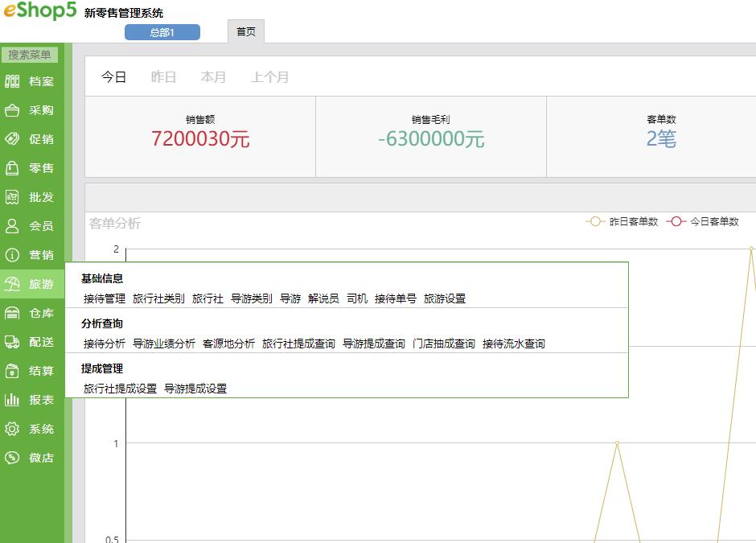Select the 本月 period tab
The width and height of the screenshot is (756, 543).
click(x=213, y=76)
